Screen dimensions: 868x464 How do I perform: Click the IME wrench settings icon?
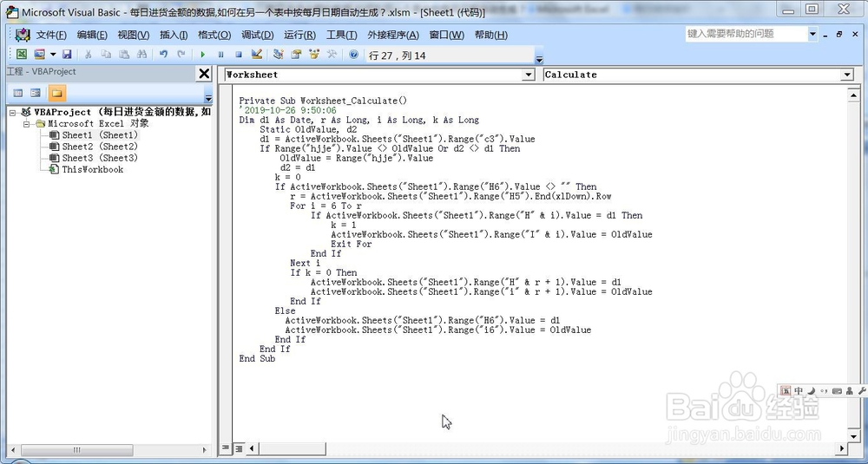(x=863, y=390)
